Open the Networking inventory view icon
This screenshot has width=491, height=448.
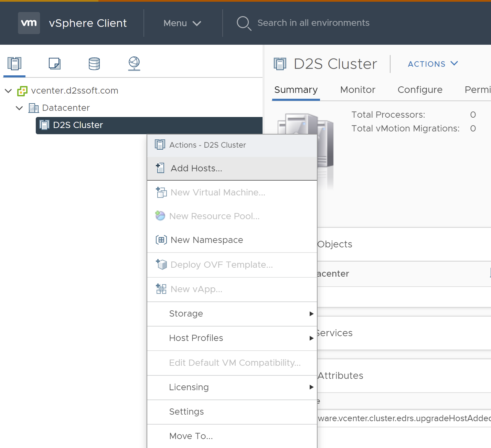click(x=134, y=64)
